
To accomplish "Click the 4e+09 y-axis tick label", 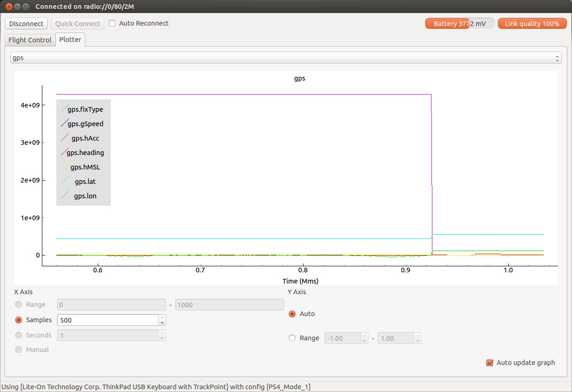I will click(x=30, y=105).
